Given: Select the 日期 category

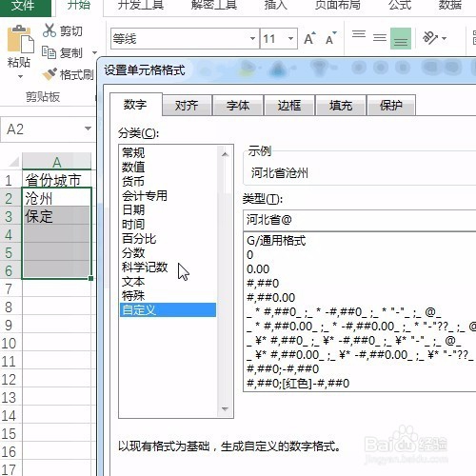Looking at the screenshot, I should [169, 209].
